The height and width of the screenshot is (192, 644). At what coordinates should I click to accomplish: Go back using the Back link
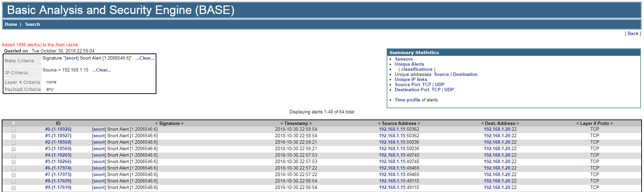click(633, 33)
